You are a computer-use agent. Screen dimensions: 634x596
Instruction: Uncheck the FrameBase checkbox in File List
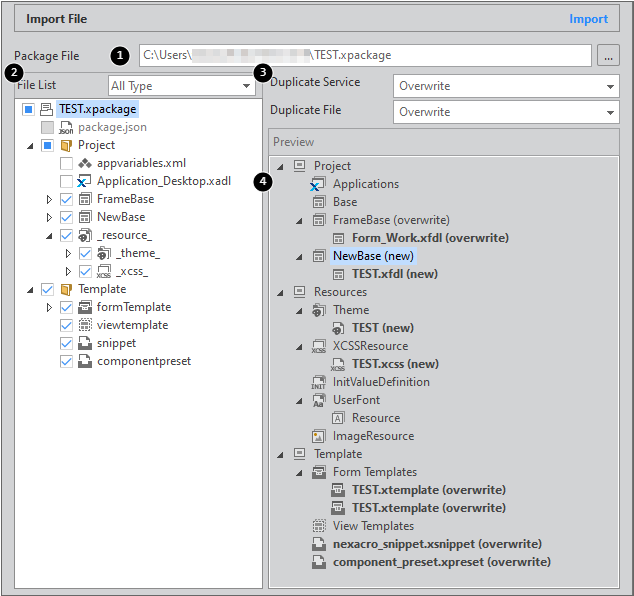tap(66, 199)
